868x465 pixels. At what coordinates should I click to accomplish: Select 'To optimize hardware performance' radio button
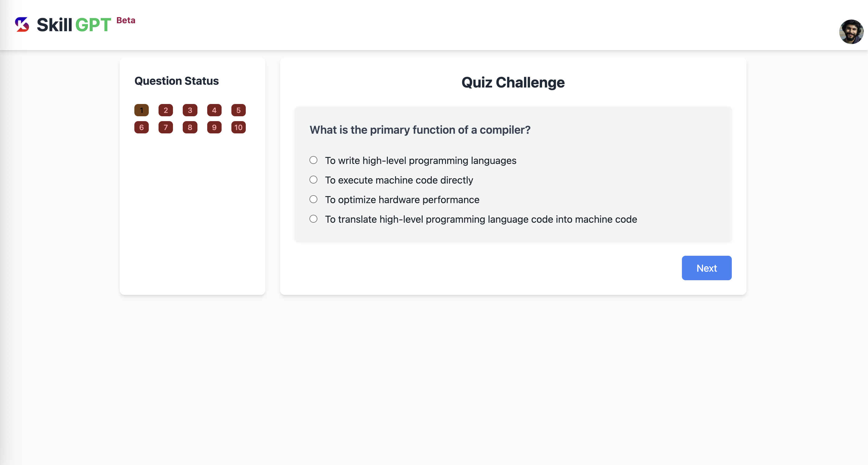pyautogui.click(x=313, y=199)
